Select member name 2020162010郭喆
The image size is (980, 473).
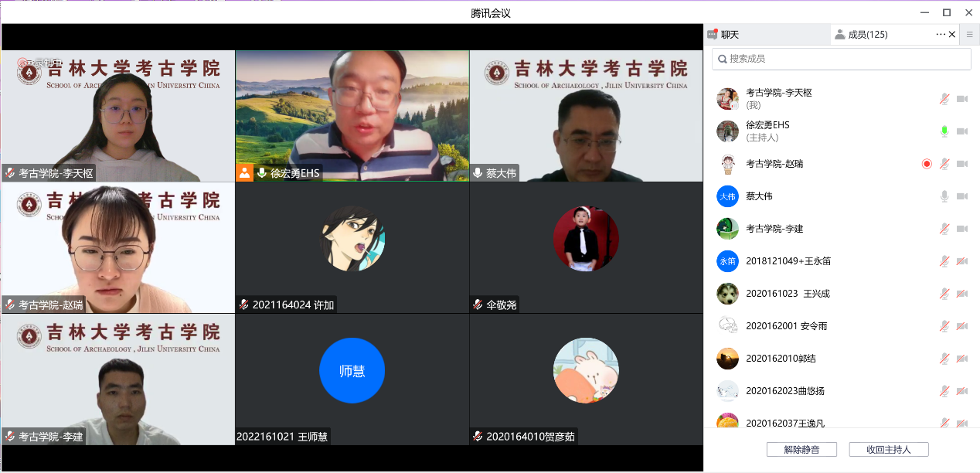click(x=781, y=359)
